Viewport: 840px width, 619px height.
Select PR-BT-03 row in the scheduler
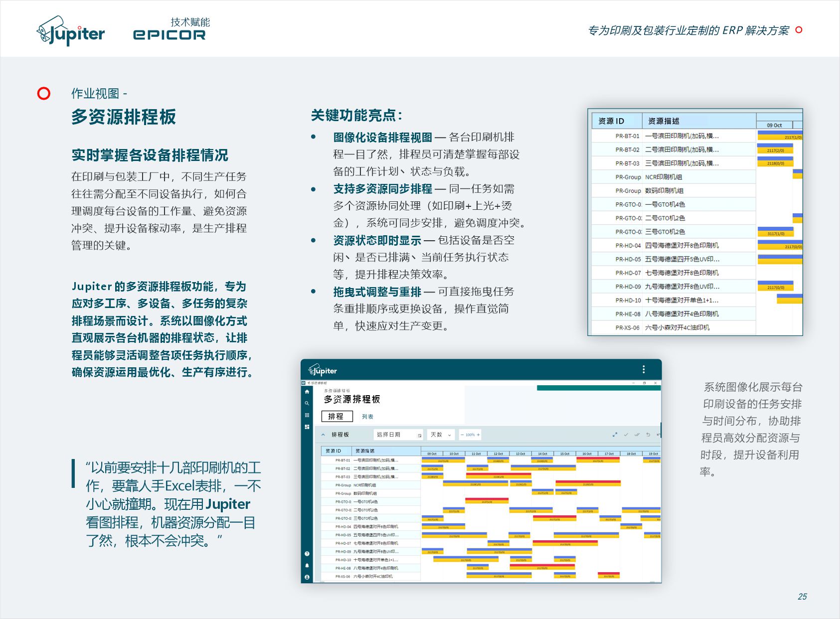(x=370, y=477)
